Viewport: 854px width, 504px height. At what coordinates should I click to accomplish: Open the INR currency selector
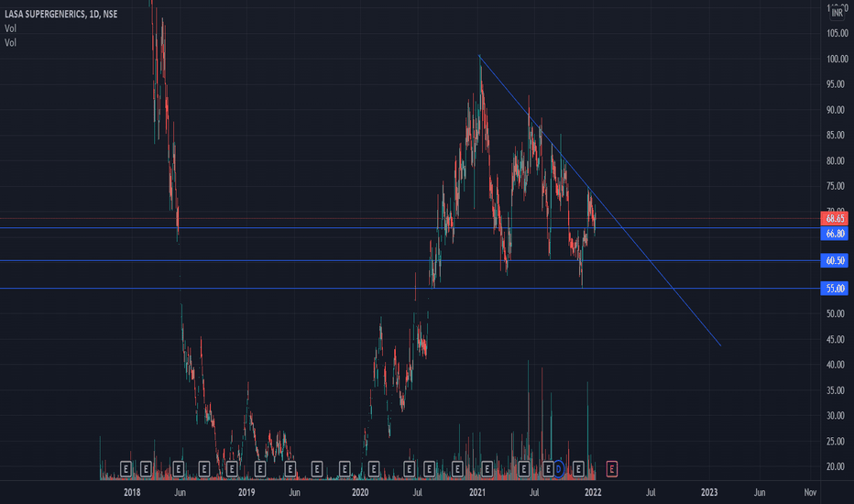[838, 13]
